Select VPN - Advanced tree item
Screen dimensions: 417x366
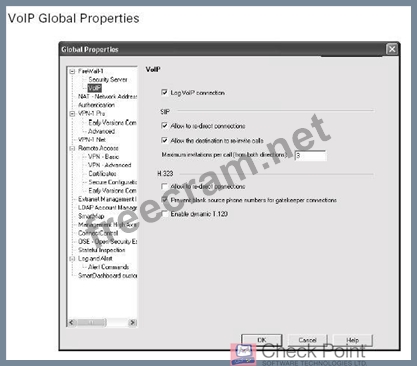tap(110, 165)
